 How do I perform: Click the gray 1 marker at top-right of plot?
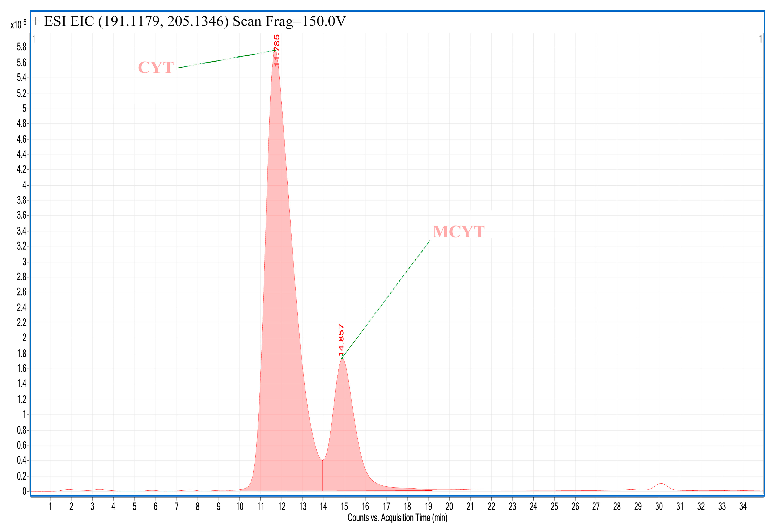(760, 39)
